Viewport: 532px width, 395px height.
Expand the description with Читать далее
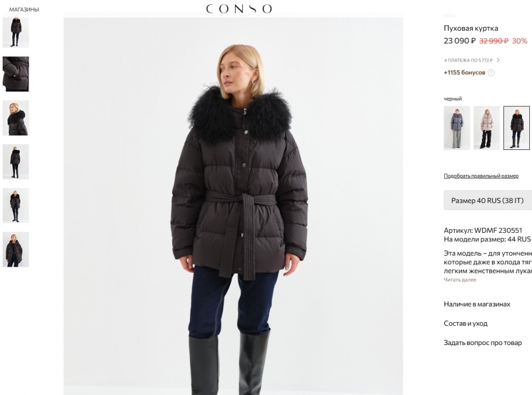pyautogui.click(x=460, y=280)
